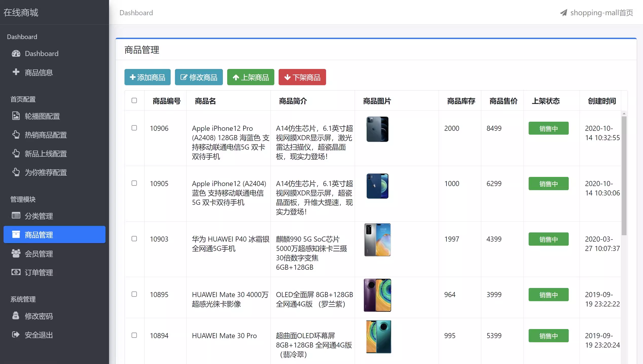Navigate to 订单管理
The width and height of the screenshot is (643, 364).
coord(55,272)
